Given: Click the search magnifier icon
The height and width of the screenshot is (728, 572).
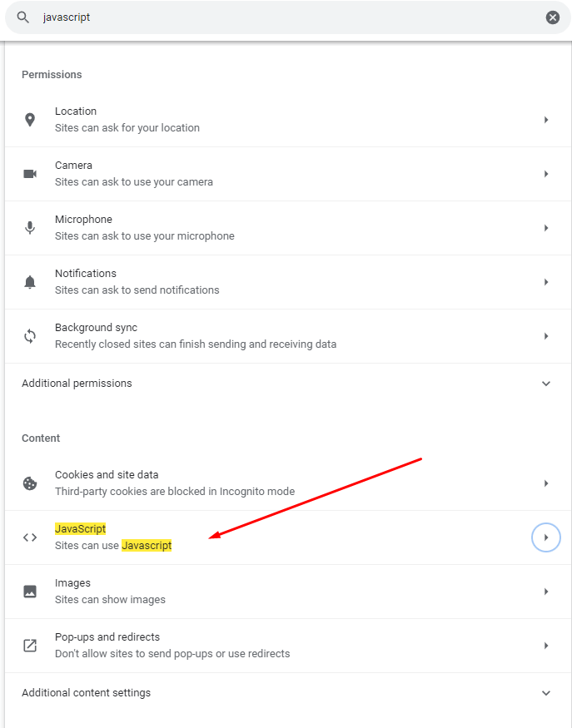Looking at the screenshot, I should 23,17.
